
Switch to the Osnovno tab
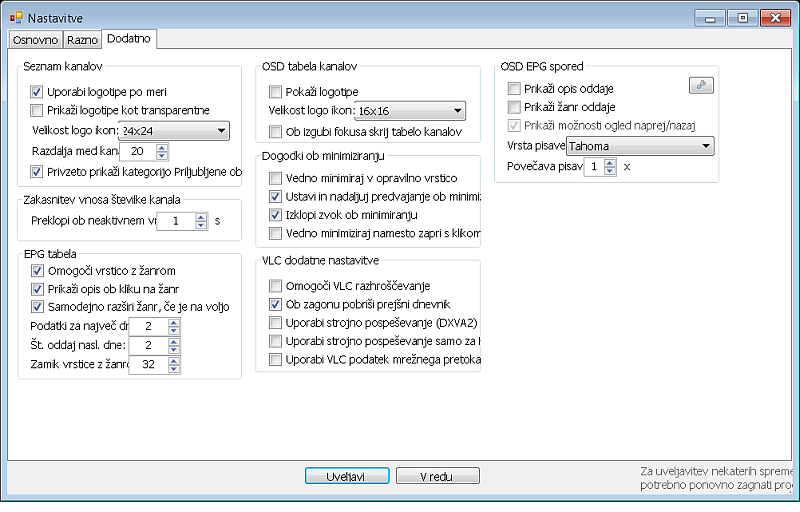click(35, 40)
